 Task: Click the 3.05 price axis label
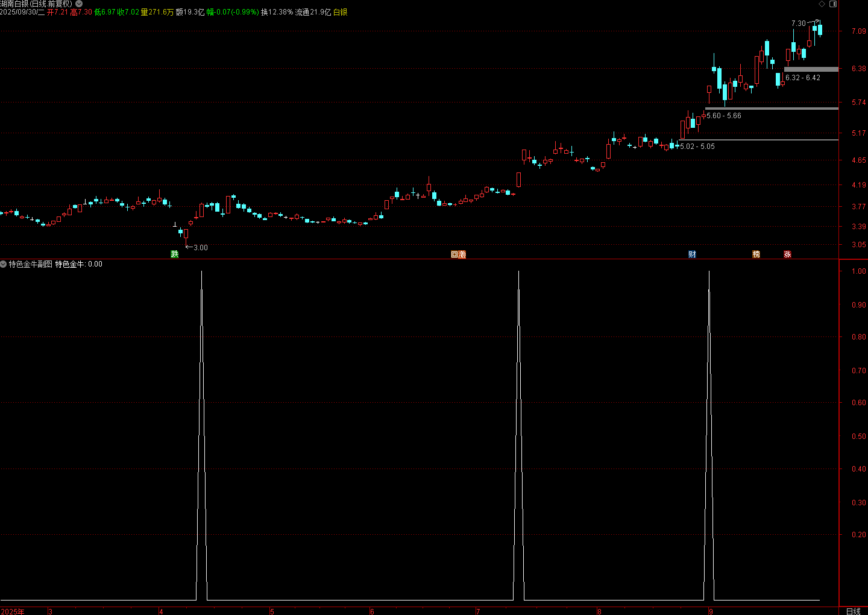point(859,245)
